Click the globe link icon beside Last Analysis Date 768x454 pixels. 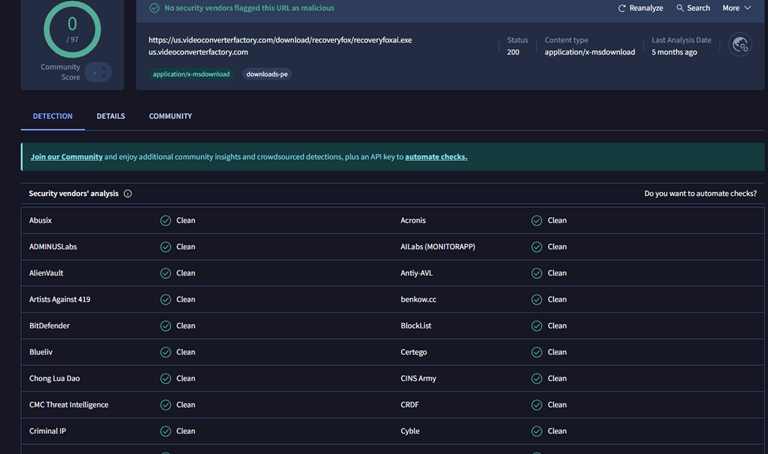pos(740,45)
